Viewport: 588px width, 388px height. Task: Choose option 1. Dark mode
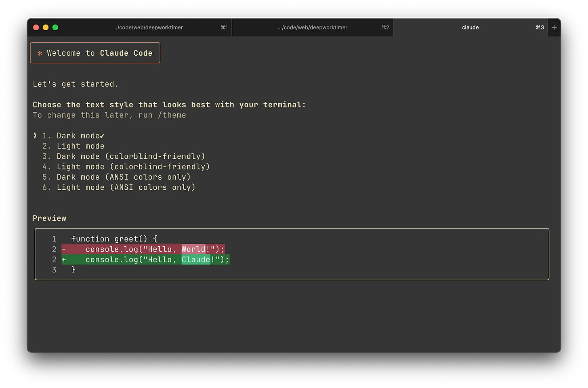tap(73, 136)
